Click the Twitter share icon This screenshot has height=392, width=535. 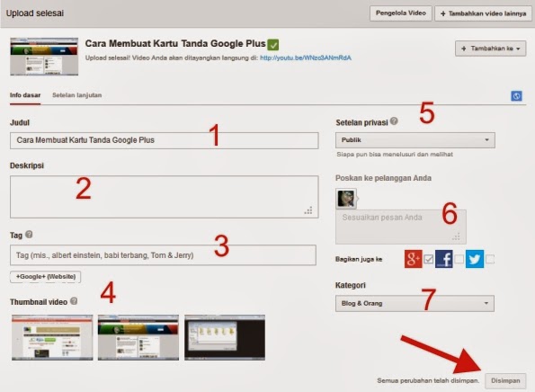pos(475,259)
